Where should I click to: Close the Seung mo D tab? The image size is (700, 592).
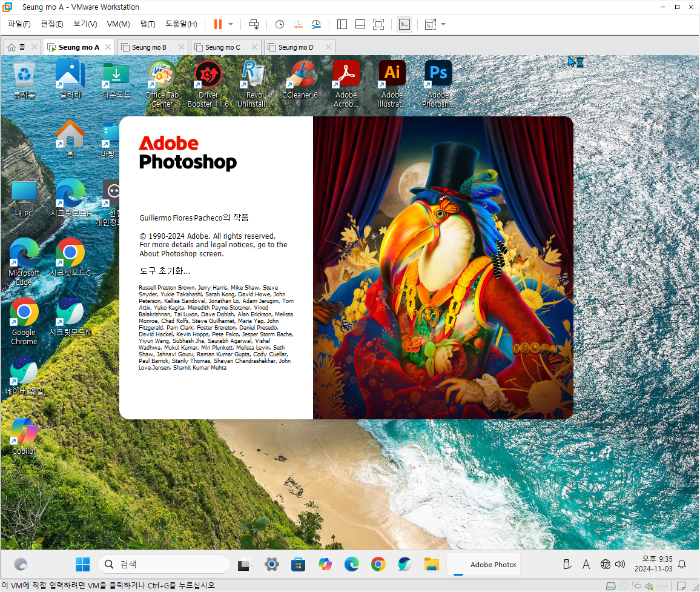(329, 47)
